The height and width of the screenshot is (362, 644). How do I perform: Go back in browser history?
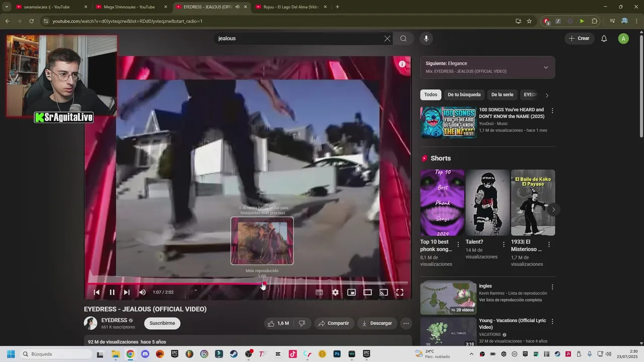coord(7,21)
